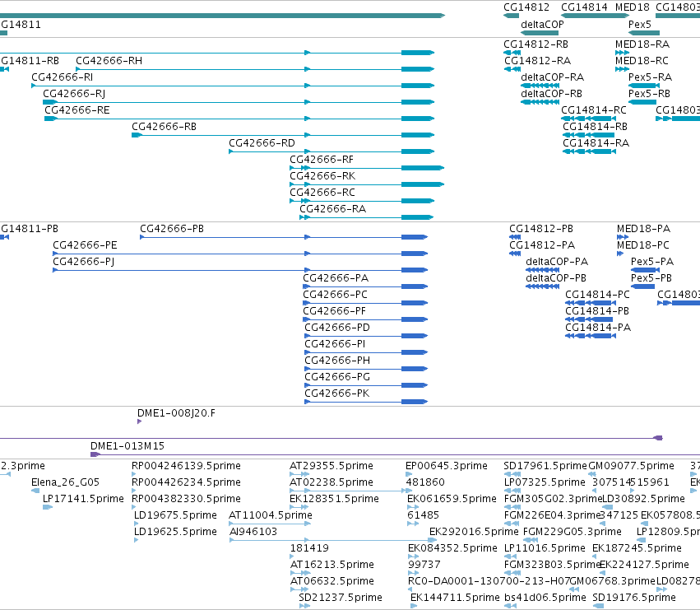Select EST LP17141.5prime
The image size is (700, 610).
83,499
